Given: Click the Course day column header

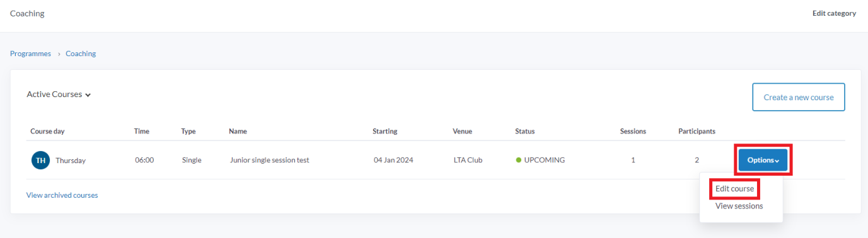Looking at the screenshot, I should (47, 132).
